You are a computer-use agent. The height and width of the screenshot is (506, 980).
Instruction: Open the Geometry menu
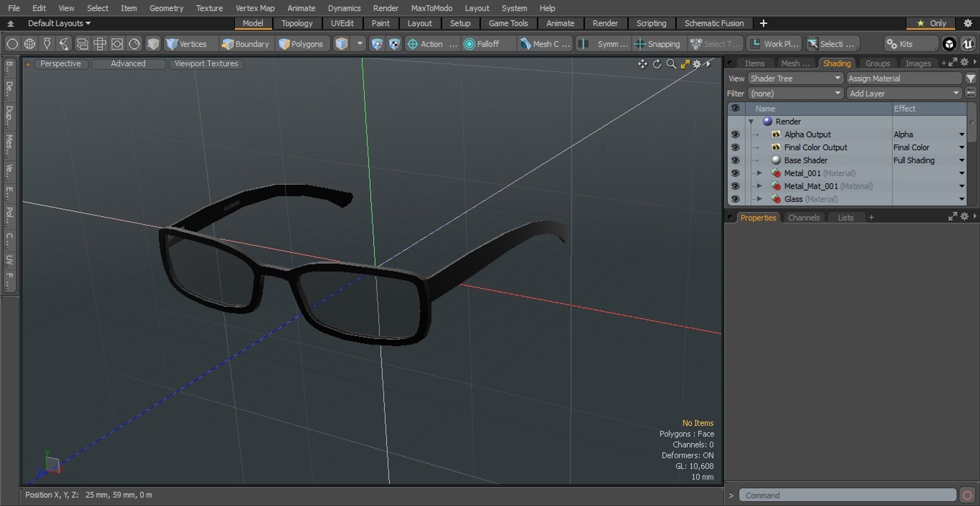tap(166, 8)
